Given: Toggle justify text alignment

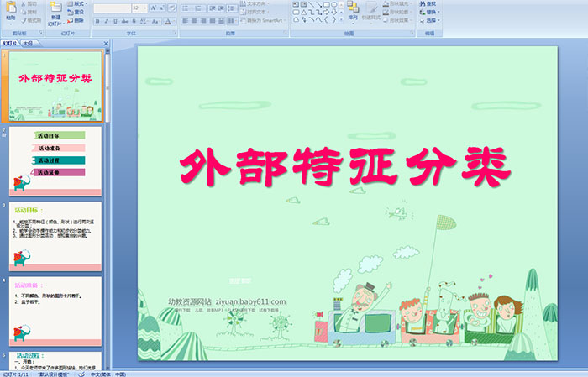Looking at the screenshot, I should click(x=213, y=21).
